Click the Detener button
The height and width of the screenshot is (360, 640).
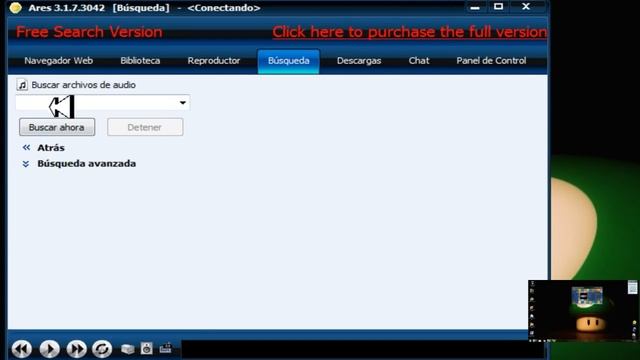pos(145,127)
